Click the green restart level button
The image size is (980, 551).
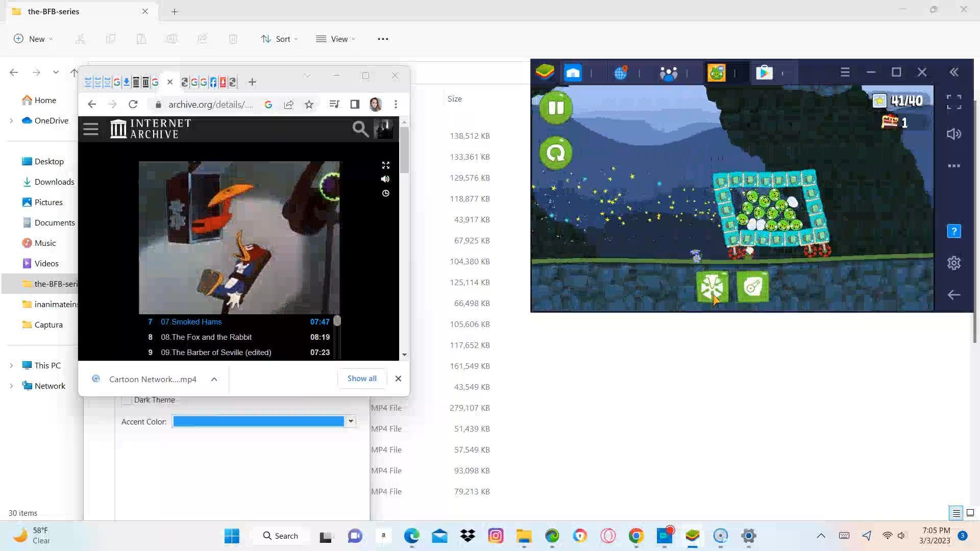556,153
